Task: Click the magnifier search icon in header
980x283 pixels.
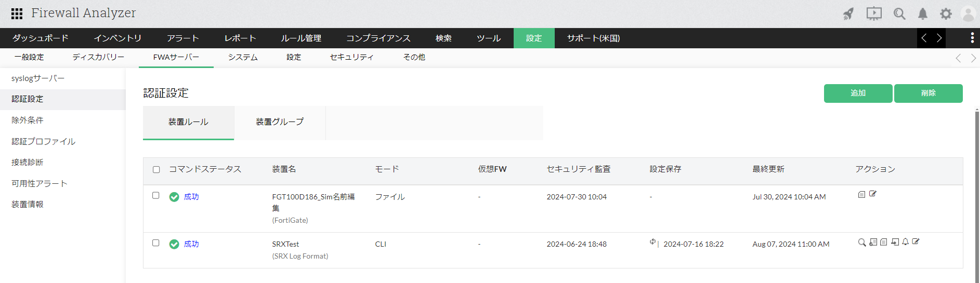Action: [x=899, y=14]
